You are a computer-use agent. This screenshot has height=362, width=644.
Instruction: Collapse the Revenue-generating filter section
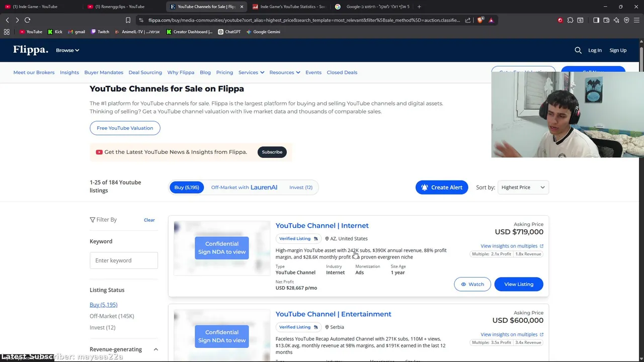tap(155, 349)
